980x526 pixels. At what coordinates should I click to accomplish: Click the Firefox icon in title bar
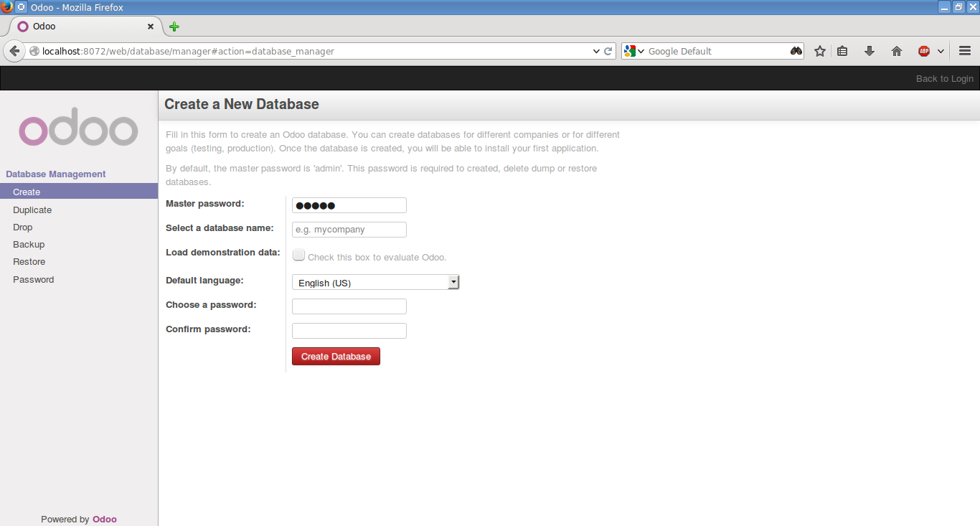tap(6, 6)
